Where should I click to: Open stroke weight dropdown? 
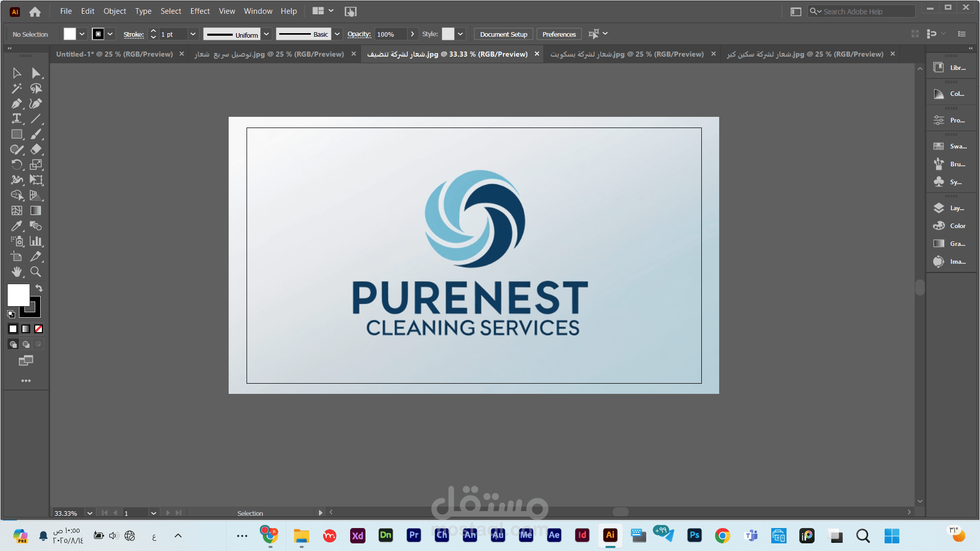pos(193,34)
